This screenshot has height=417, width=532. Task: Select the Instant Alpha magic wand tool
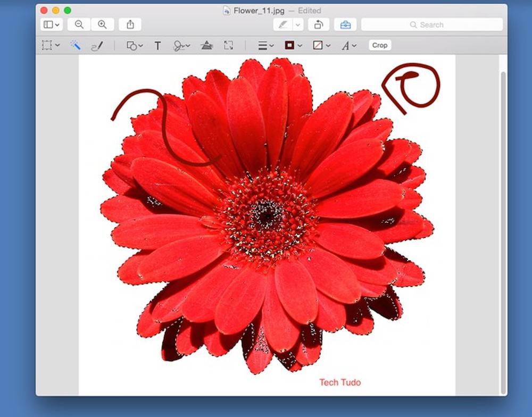pyautogui.click(x=76, y=45)
